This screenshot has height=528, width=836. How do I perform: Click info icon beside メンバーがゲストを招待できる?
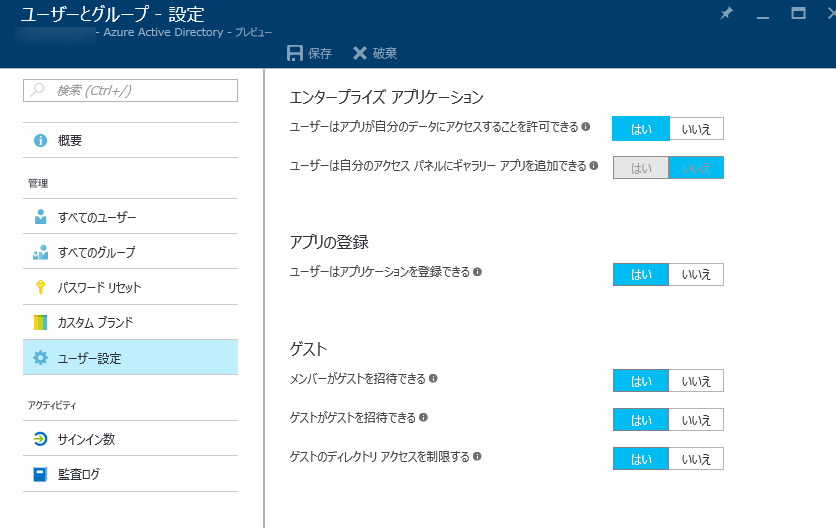(x=433, y=378)
